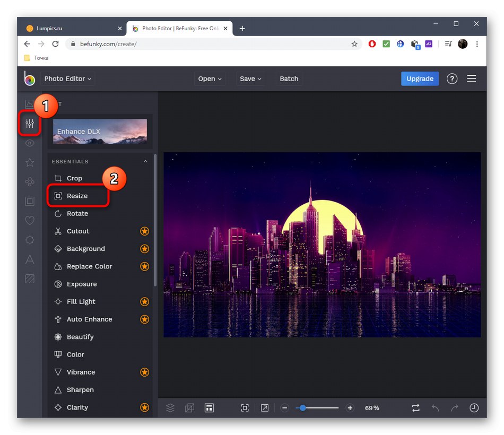The height and width of the screenshot is (435, 504).
Task: Click the Batch button
Action: coord(289,79)
